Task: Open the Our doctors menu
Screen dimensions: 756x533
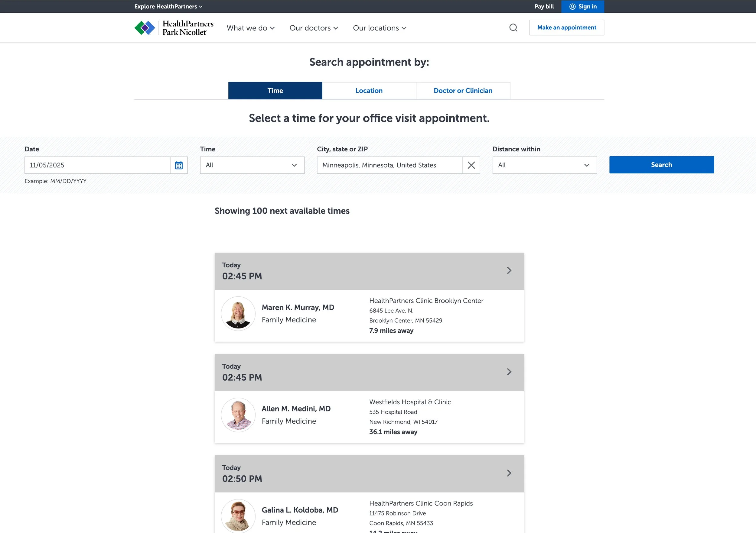Action: pos(314,28)
